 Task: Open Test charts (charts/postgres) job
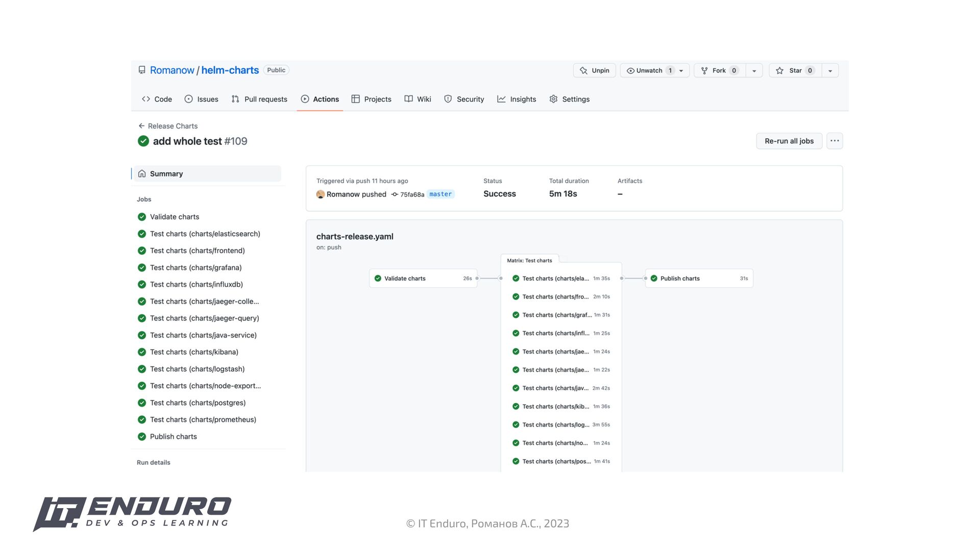pos(198,403)
